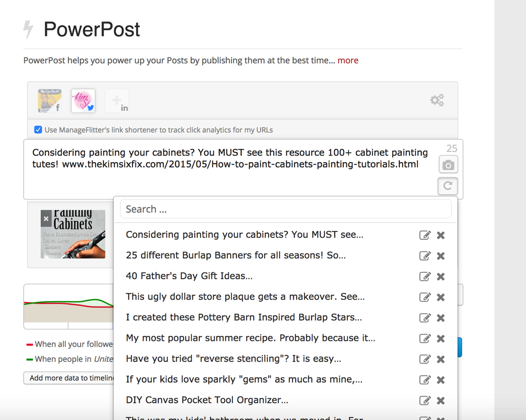Click the recycle posts refresh icon
This screenshot has width=526, height=420.
447,186
